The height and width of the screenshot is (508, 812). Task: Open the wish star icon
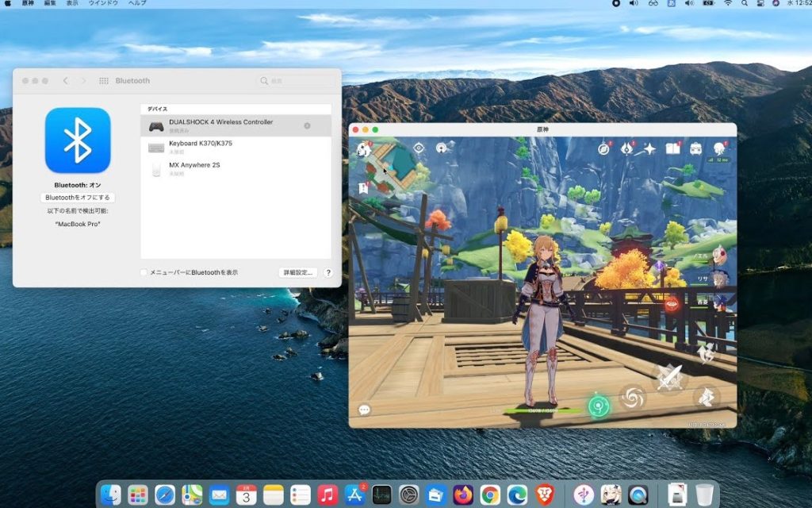(x=649, y=148)
